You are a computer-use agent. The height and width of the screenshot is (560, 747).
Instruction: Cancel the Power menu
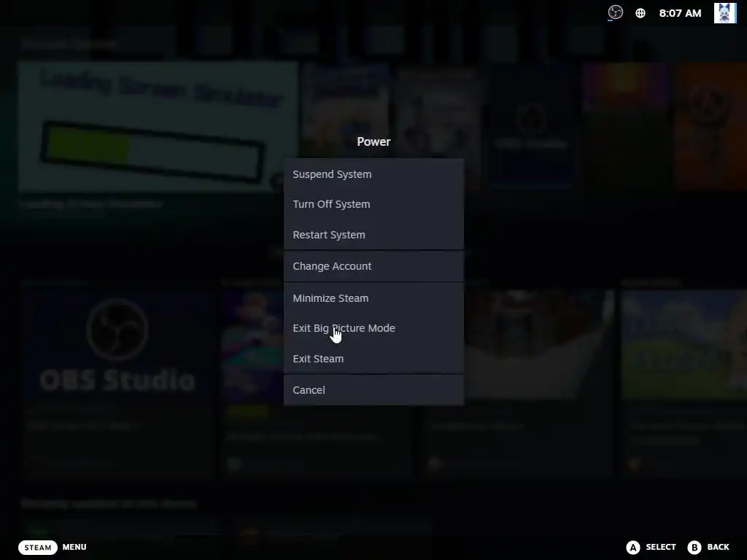point(373,390)
